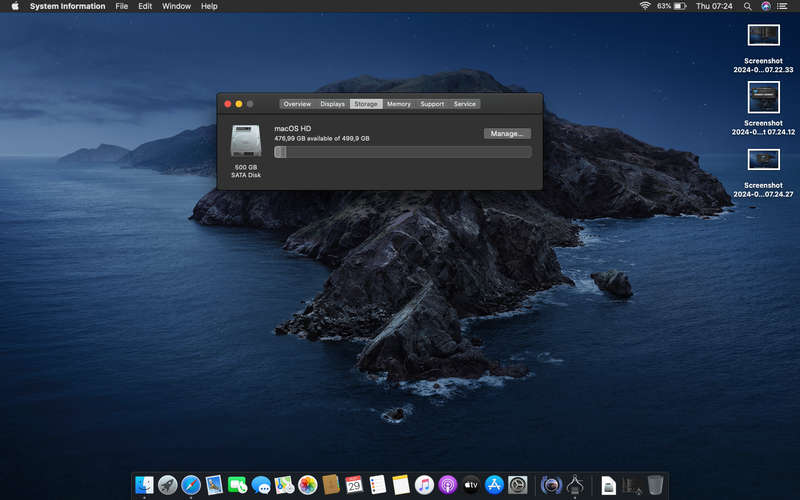
Task: Open Notification Center list icon
Action: (782, 6)
